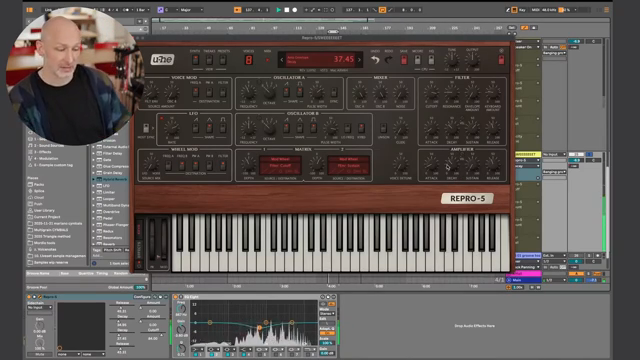The width and height of the screenshot is (640, 360).
Task: Toggle the SYNTH view switch
Action: [x=196, y=60]
